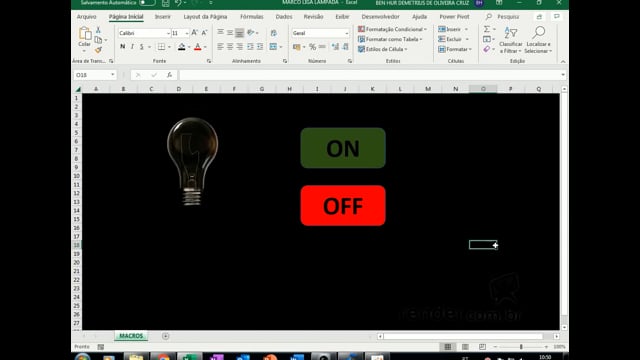
Task: Toggle the Salvamento Automático switch
Action: tap(147, 3)
